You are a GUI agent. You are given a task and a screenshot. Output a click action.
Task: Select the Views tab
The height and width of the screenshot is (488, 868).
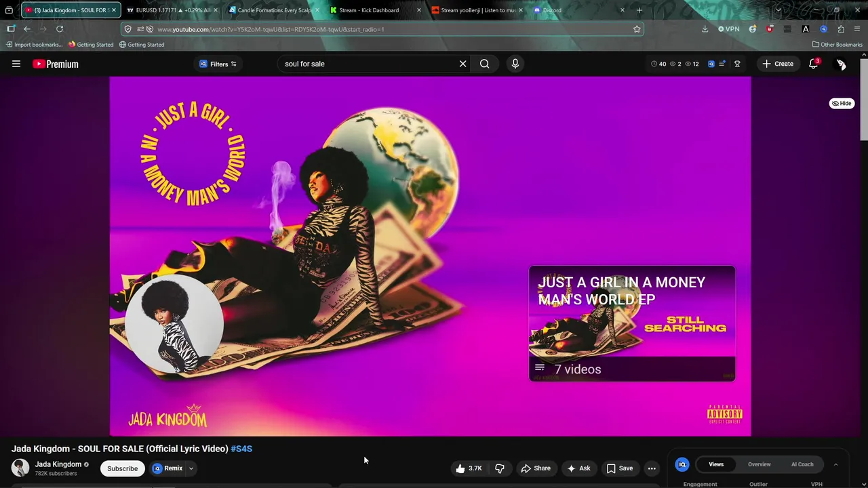(x=716, y=464)
